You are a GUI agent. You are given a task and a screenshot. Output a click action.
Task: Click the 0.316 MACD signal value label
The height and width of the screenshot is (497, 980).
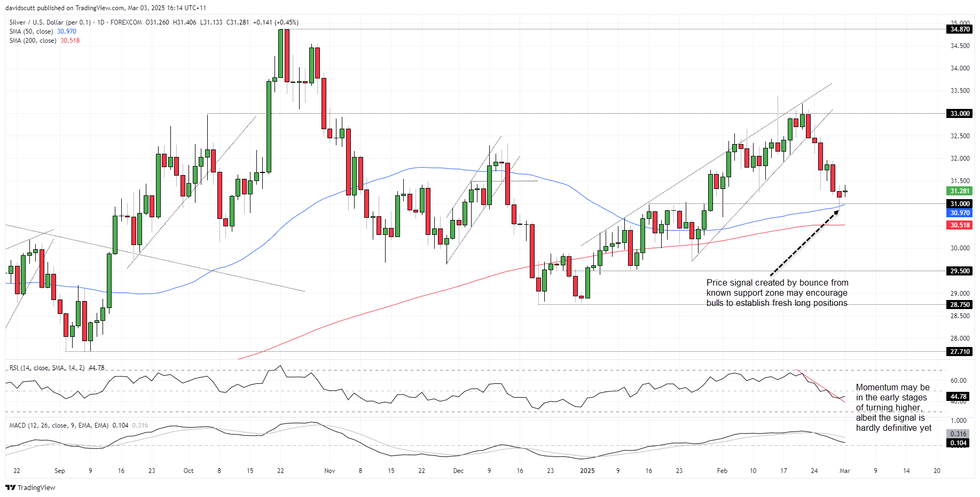(x=958, y=434)
